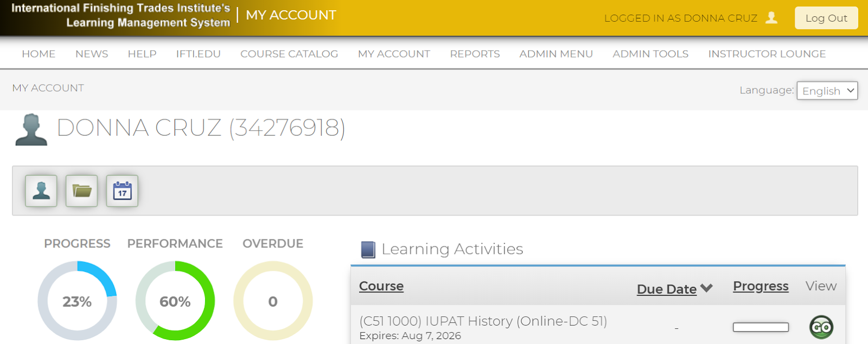Sort by the Due Date column header

click(667, 289)
